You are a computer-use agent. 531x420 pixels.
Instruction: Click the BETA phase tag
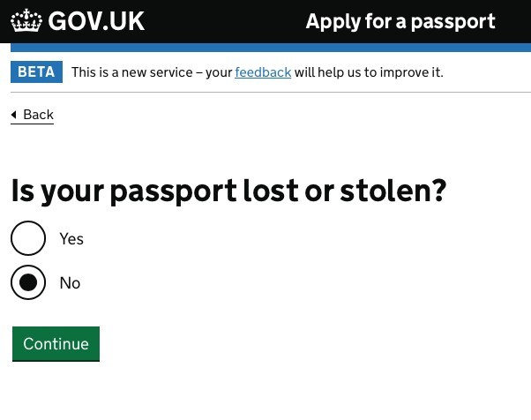click(x=36, y=72)
